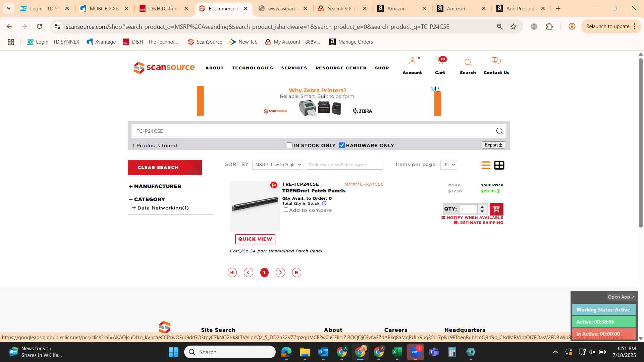Screen dimensions: 644x362
Task: Enable the In Stock Only checkbox
Action: (290, 145)
